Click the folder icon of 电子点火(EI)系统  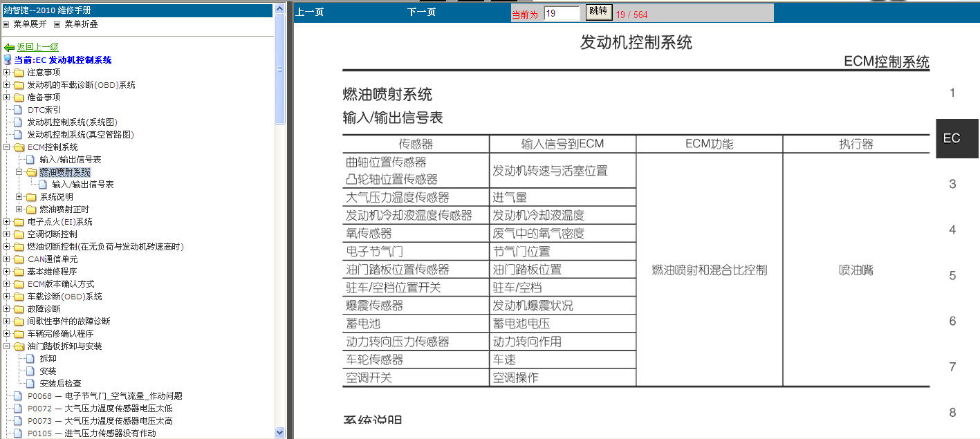point(19,222)
